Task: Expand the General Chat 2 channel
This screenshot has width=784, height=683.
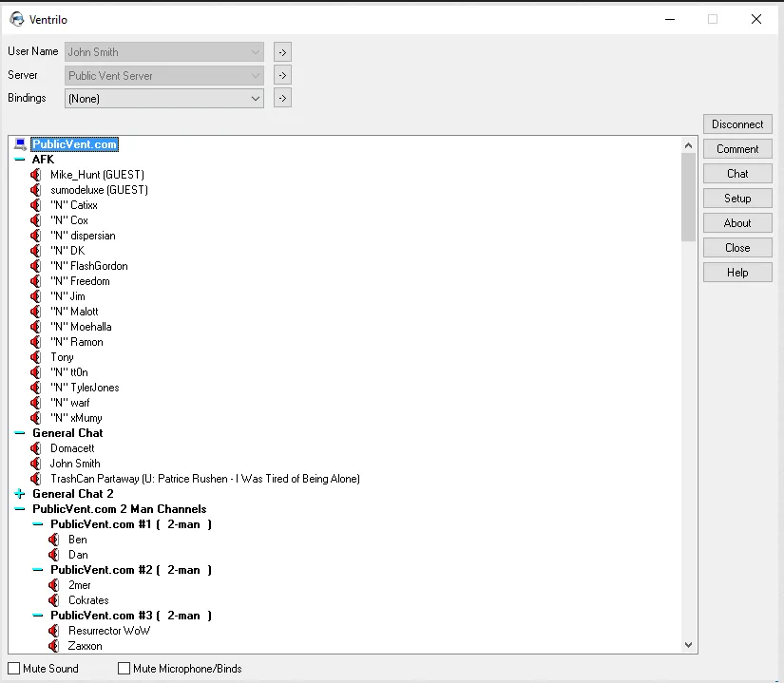Action: (20, 494)
